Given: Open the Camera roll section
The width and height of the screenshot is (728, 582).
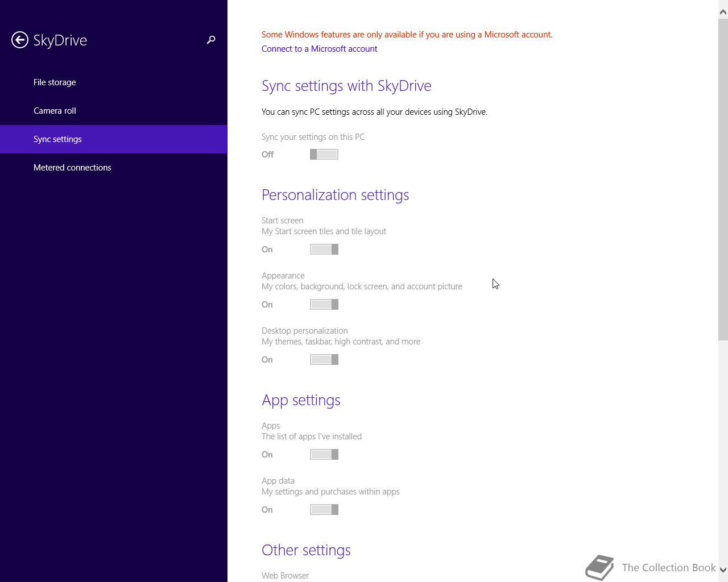Looking at the screenshot, I should tap(114, 111).
